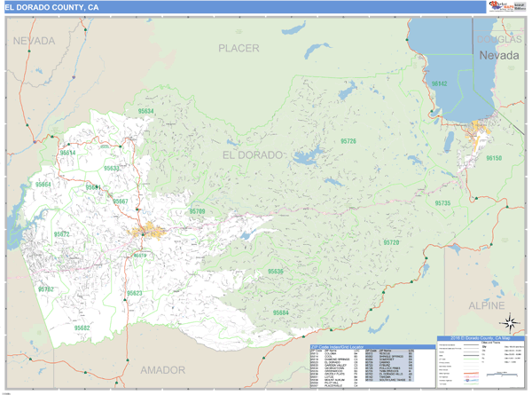Click the compass rose on the map

pos(510,323)
